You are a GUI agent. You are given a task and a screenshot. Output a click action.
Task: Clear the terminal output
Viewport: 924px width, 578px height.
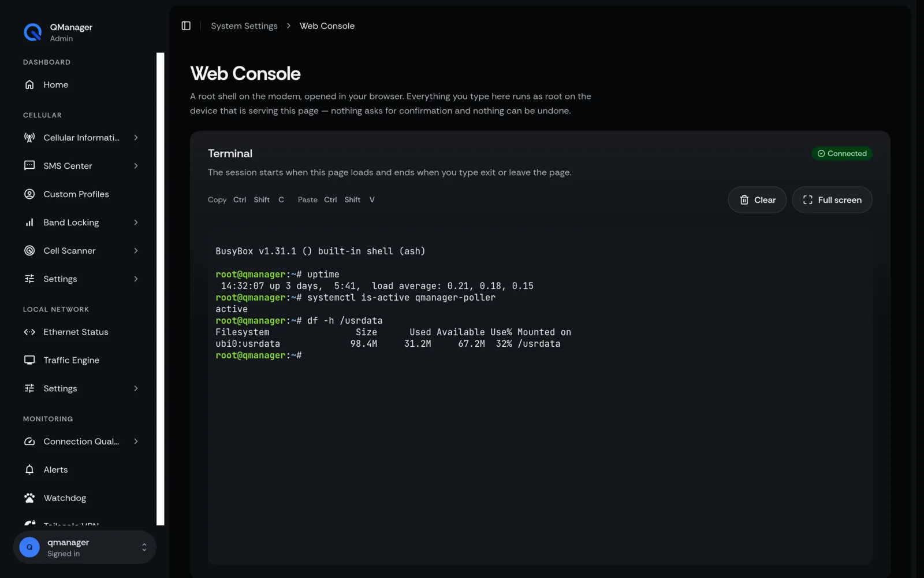click(x=757, y=200)
